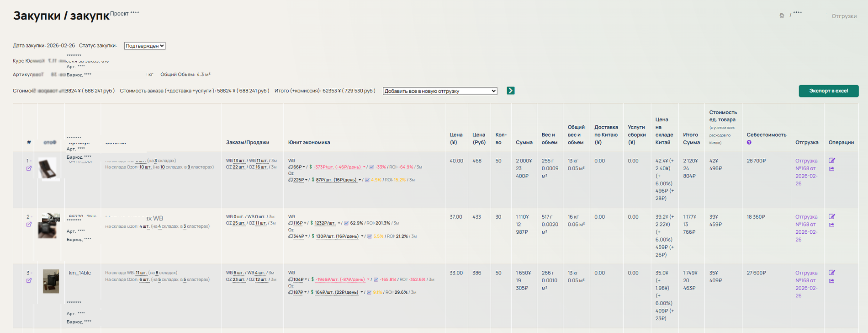This screenshot has height=333, width=868.
Task: Expand the caret next to 225₽
Action: tap(306, 180)
